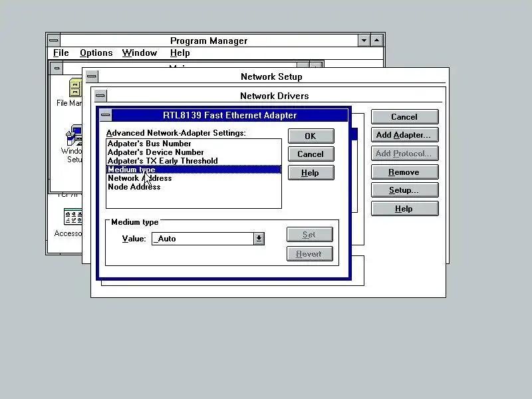Click the Network Setup title bar
Image resolution: width=532 pixels, height=399 pixels.
pyautogui.click(x=272, y=76)
